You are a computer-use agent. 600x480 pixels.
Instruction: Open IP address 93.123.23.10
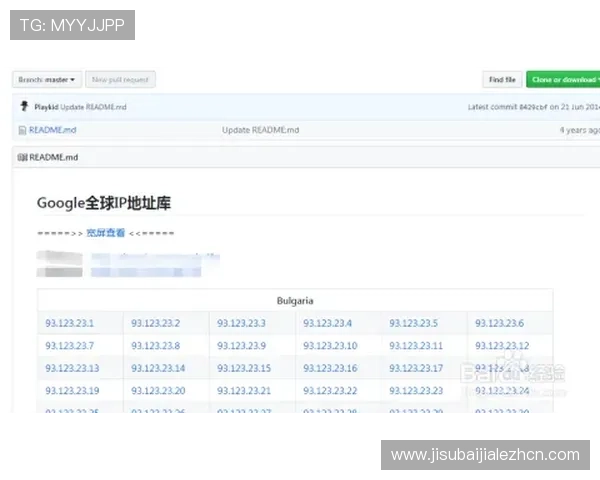click(x=330, y=346)
